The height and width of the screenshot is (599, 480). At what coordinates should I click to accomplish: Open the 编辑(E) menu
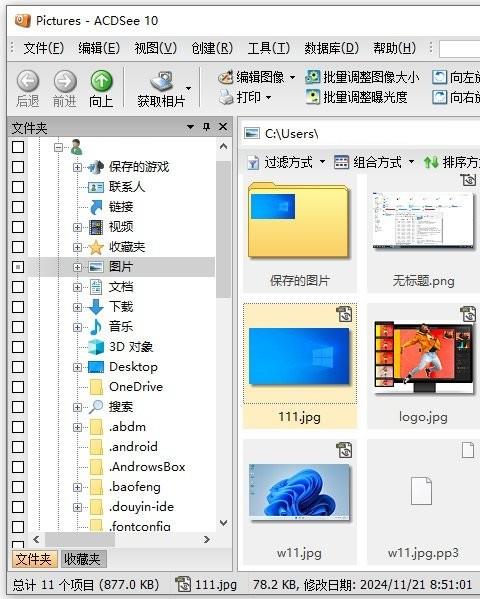point(99,48)
